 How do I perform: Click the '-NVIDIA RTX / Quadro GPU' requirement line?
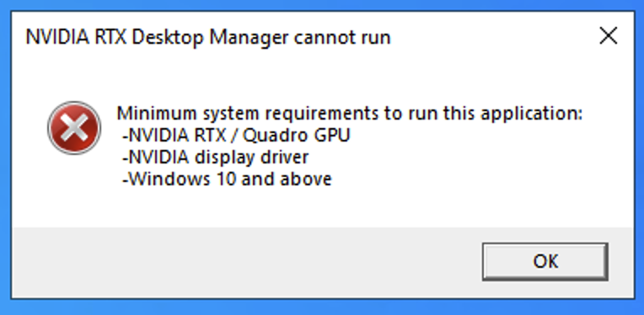(236, 136)
